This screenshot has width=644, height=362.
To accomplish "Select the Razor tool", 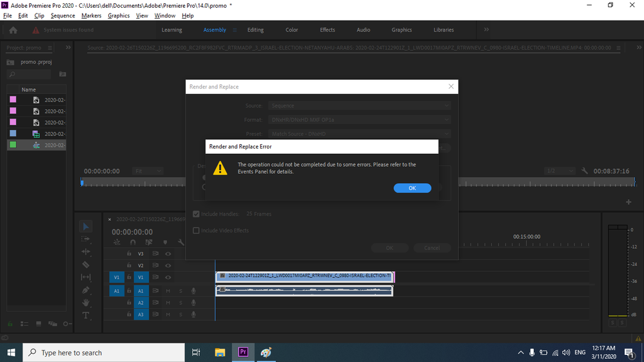I will [86, 265].
